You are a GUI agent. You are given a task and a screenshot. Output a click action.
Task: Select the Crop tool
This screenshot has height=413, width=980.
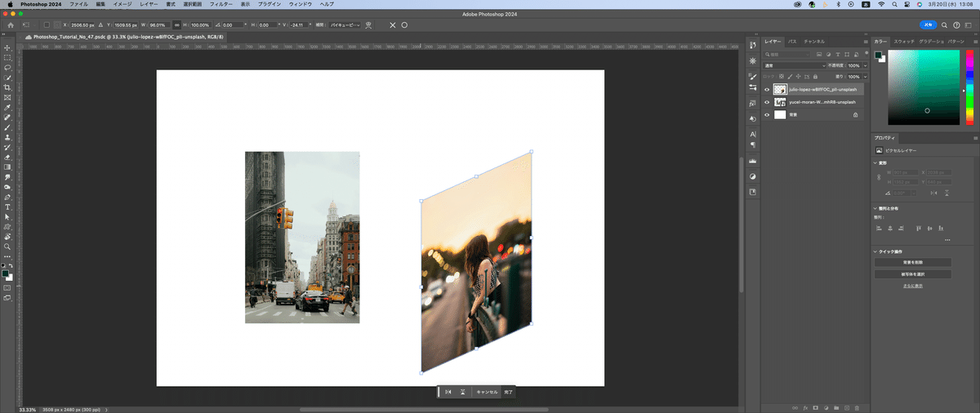tap(7, 87)
